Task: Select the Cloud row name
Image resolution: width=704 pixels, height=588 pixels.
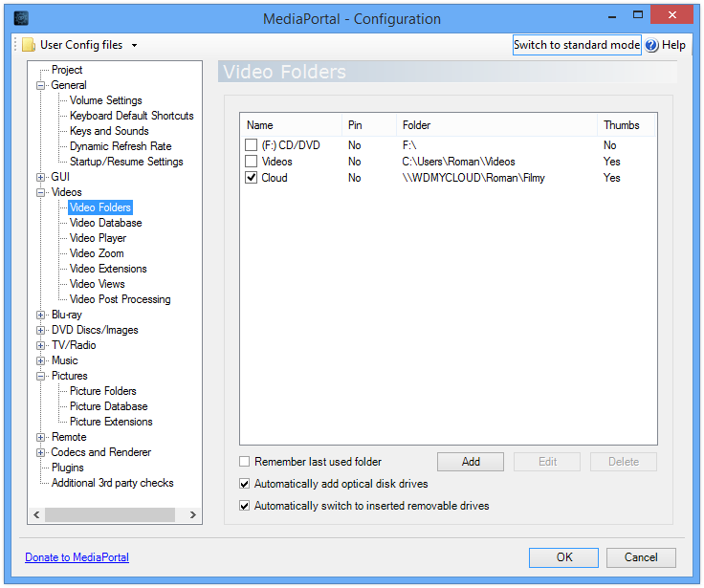Action: (x=275, y=178)
